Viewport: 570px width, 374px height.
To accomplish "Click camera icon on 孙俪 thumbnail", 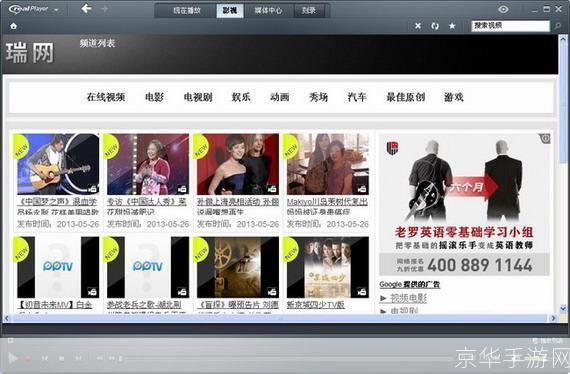I will pyautogui.click(x=272, y=189).
